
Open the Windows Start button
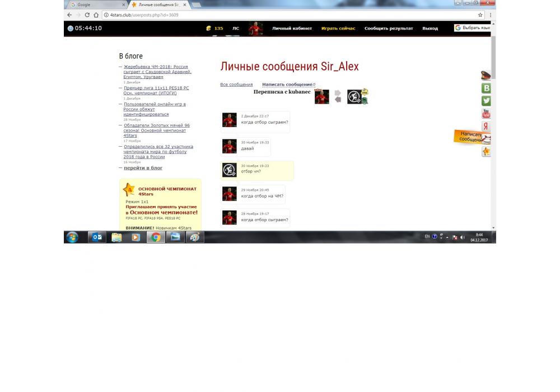(x=72, y=237)
